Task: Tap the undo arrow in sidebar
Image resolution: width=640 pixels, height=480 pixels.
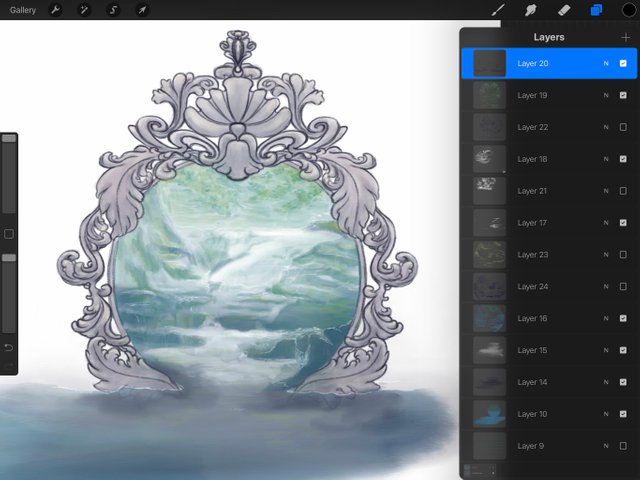Action: tap(9, 348)
